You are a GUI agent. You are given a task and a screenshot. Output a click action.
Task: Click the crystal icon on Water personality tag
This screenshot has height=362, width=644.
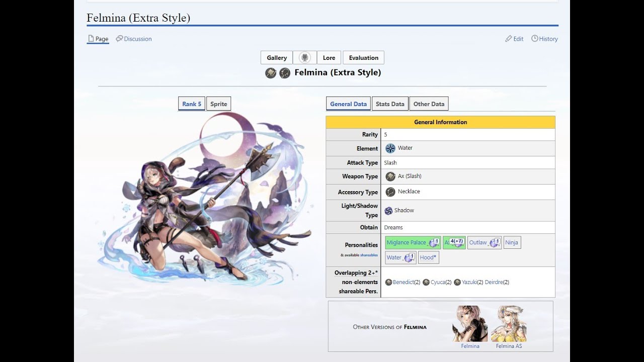tap(409, 258)
